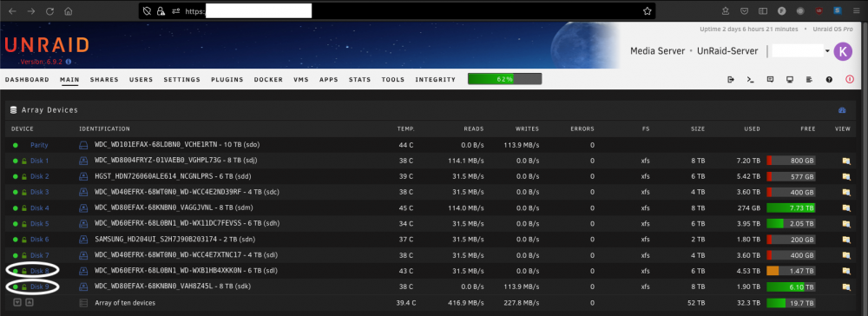Click the Parity drive icon beside WDC_WD101EFAX
The height and width of the screenshot is (316, 868).
pyautogui.click(x=83, y=145)
